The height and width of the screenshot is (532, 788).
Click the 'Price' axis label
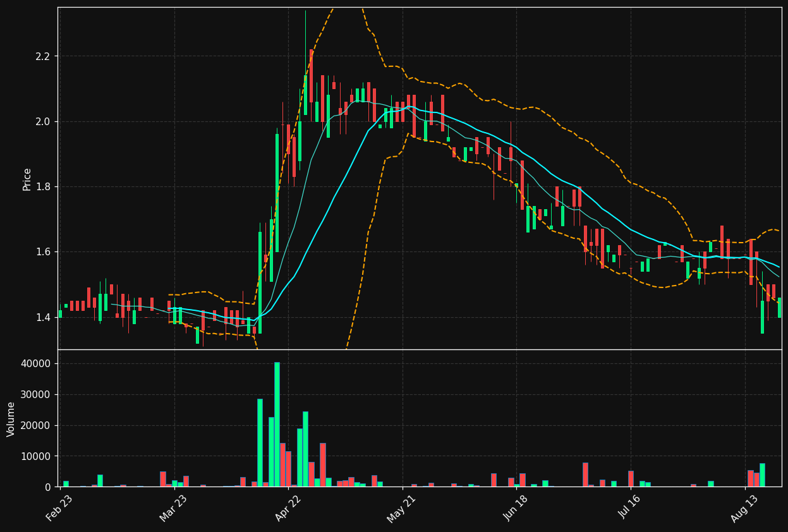point(27,179)
